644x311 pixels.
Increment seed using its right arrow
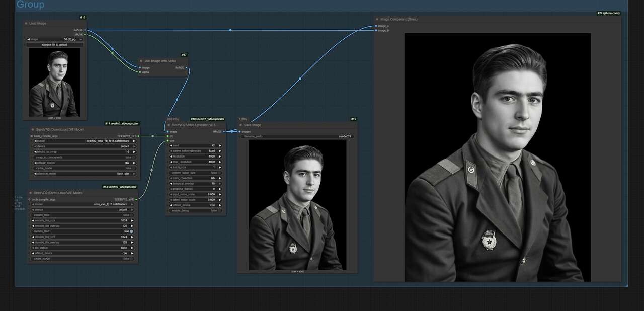(220, 145)
